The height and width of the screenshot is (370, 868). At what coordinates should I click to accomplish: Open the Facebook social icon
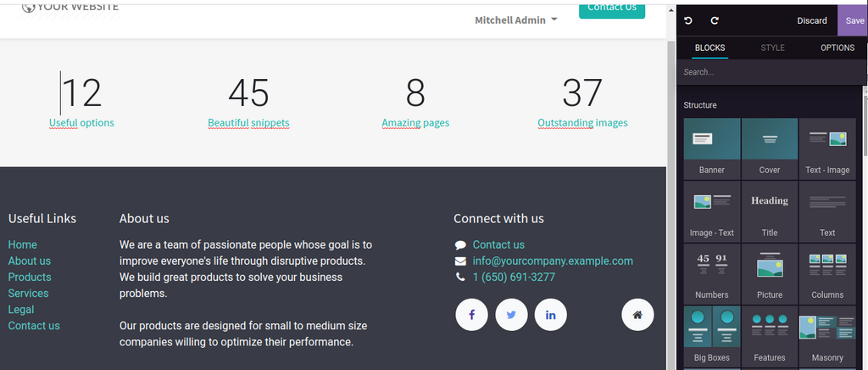click(471, 315)
